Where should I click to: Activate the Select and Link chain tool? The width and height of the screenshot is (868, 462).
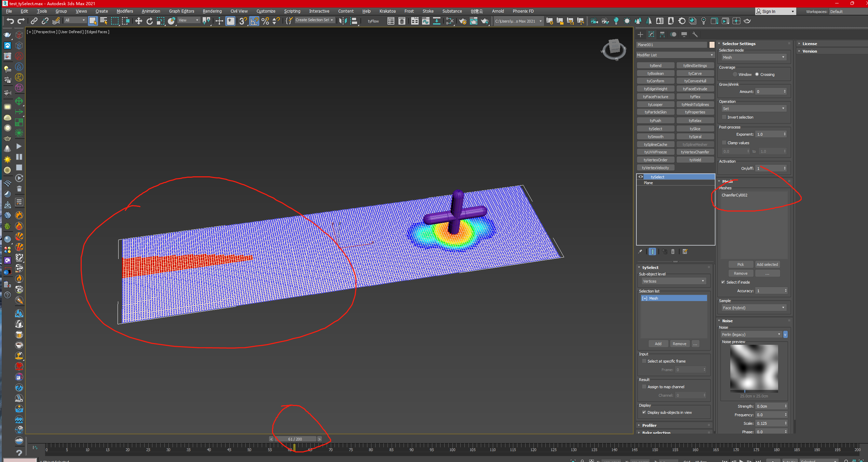34,21
